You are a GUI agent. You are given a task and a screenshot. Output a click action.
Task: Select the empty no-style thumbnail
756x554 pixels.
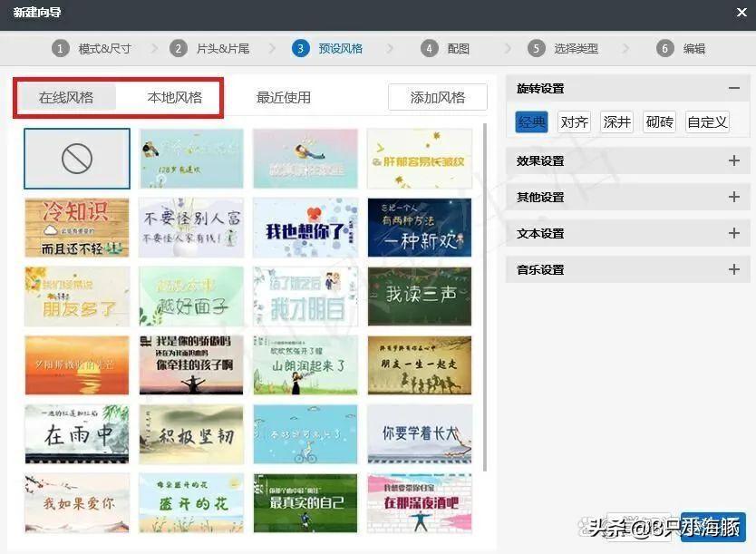[77, 158]
